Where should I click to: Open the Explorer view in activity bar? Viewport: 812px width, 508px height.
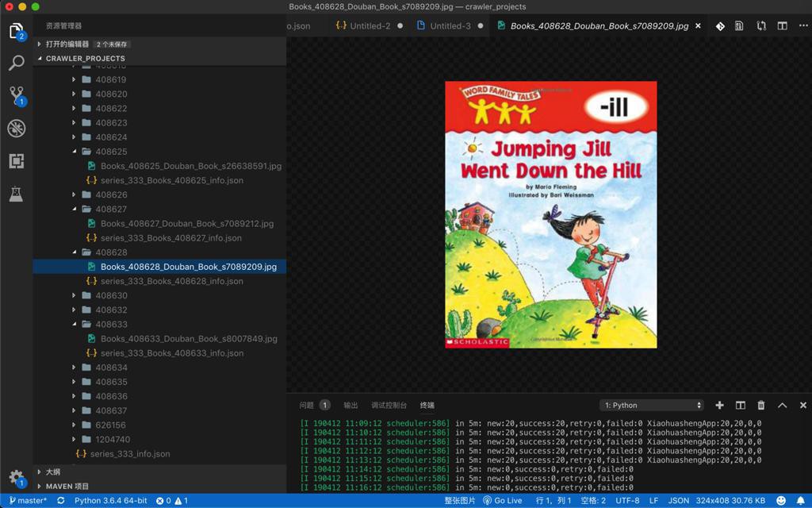point(17,31)
